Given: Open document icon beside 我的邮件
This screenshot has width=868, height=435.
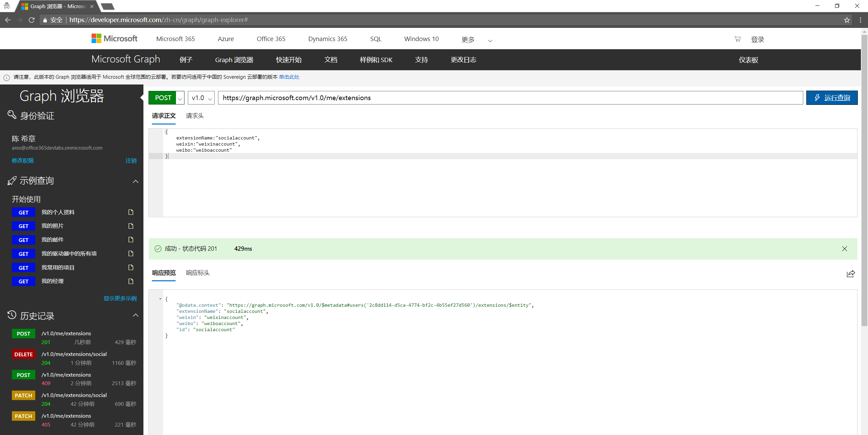Looking at the screenshot, I should [131, 240].
